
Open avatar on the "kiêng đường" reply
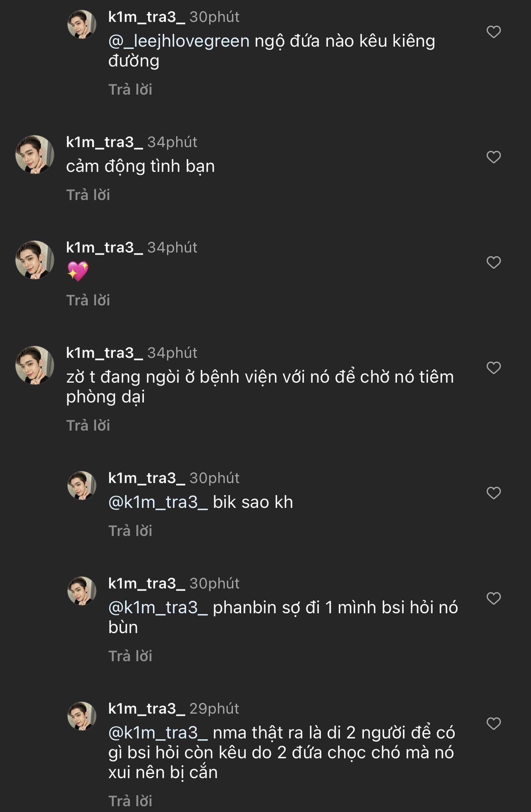point(82,25)
